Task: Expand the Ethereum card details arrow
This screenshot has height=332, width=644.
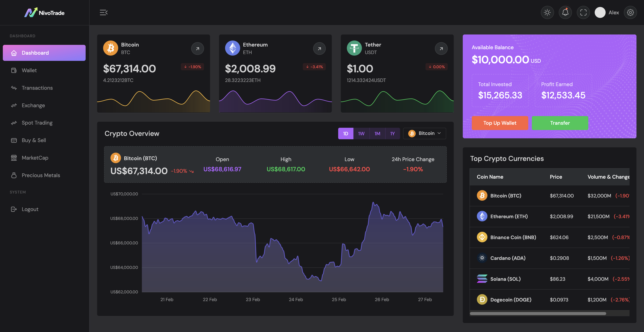Action: tap(319, 48)
